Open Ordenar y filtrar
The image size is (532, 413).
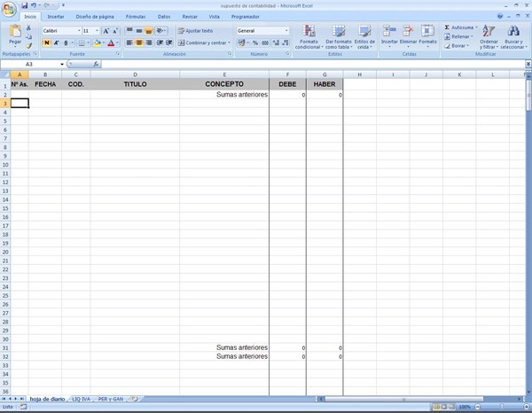tap(489, 37)
